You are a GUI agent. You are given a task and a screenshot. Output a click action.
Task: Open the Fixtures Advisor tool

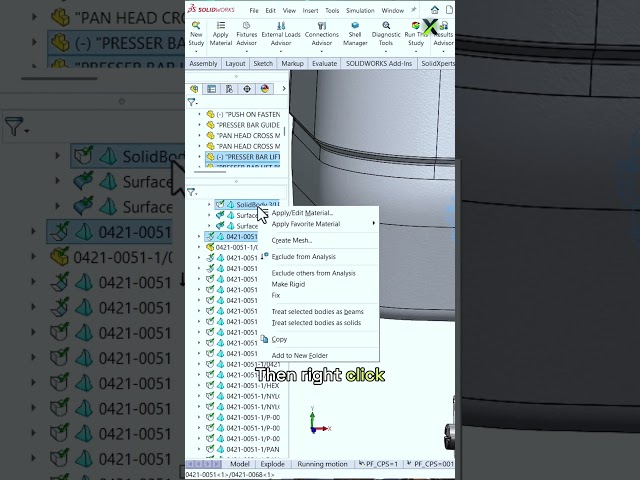247,34
